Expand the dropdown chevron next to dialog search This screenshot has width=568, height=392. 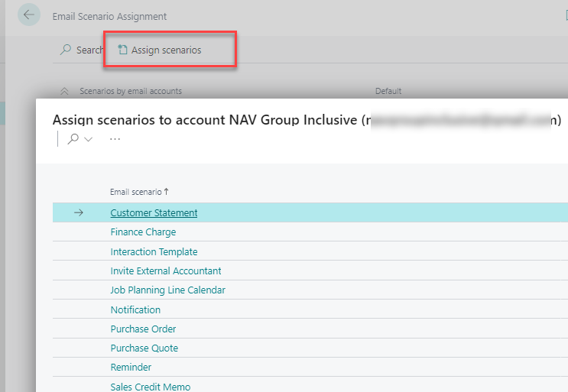[x=89, y=139]
